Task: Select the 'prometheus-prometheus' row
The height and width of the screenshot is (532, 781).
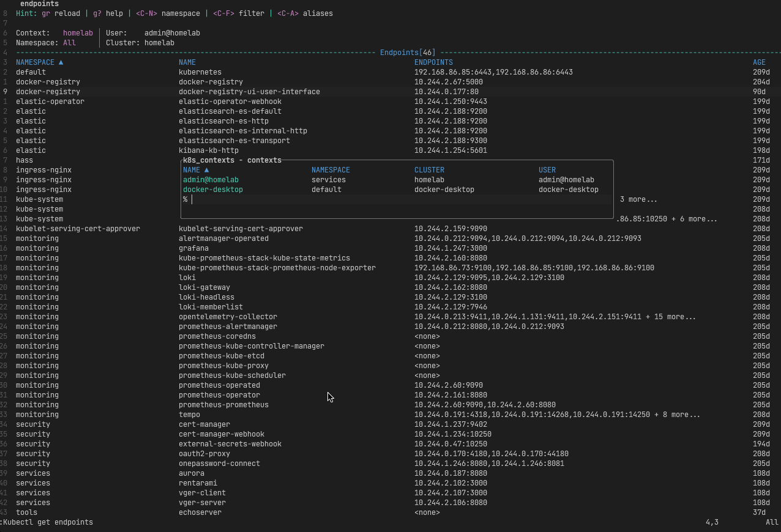Action: [x=390, y=405]
